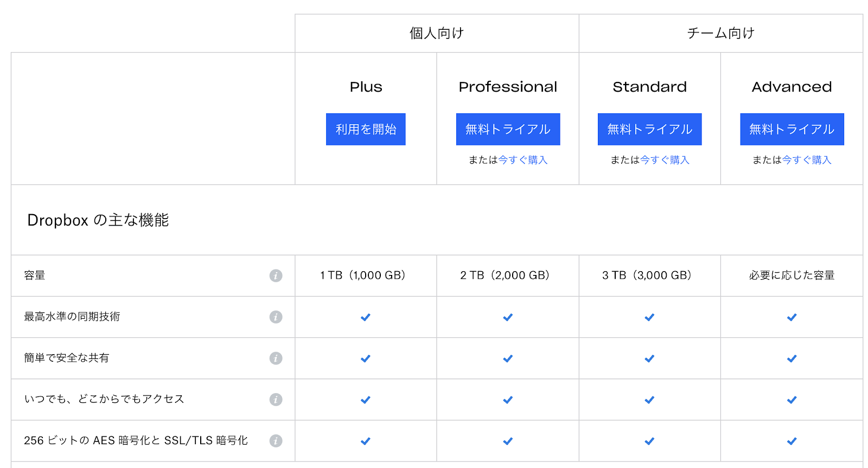Open info icon for 最高水準の同期技術

coord(276,317)
